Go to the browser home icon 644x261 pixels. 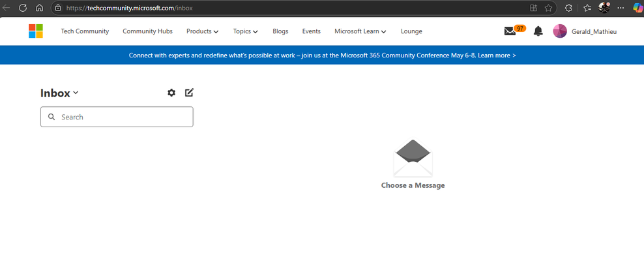point(39,7)
